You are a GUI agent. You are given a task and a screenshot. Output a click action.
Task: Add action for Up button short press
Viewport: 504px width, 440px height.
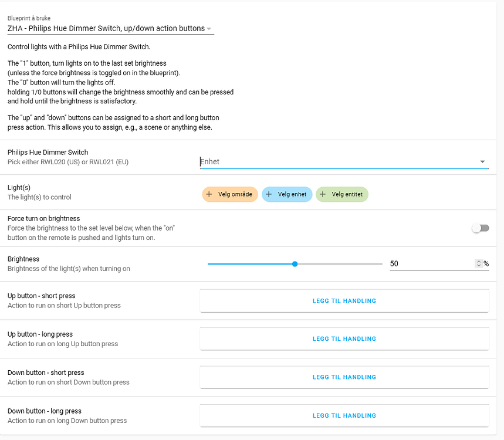point(344,300)
